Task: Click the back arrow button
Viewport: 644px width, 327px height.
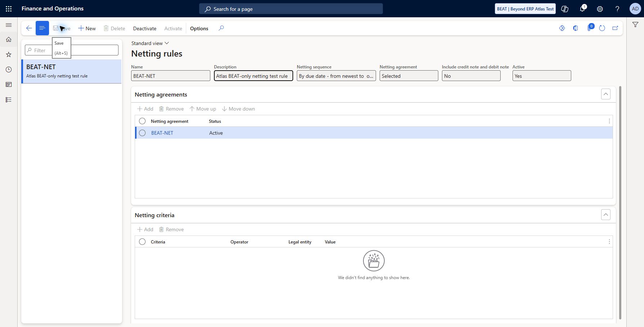Action: coord(29,28)
